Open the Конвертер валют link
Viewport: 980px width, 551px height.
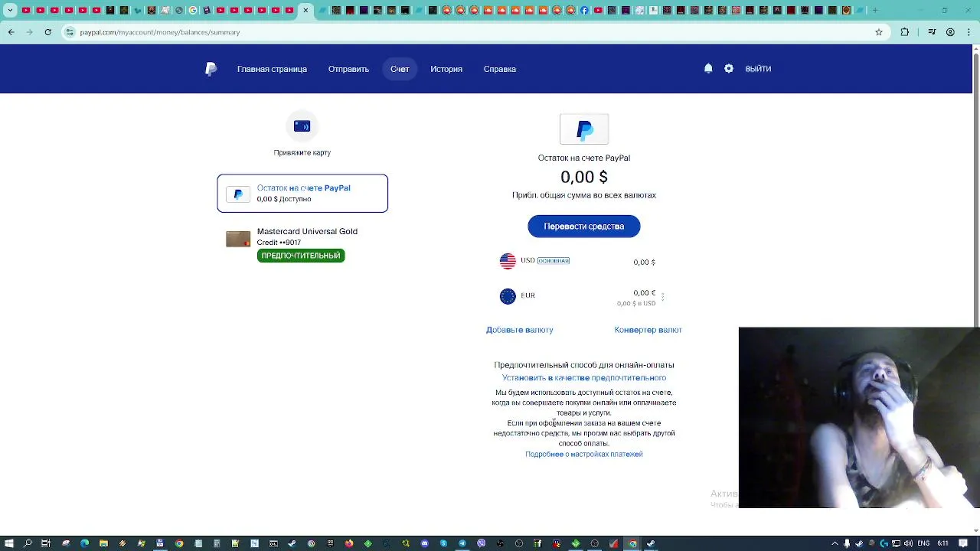click(x=648, y=330)
